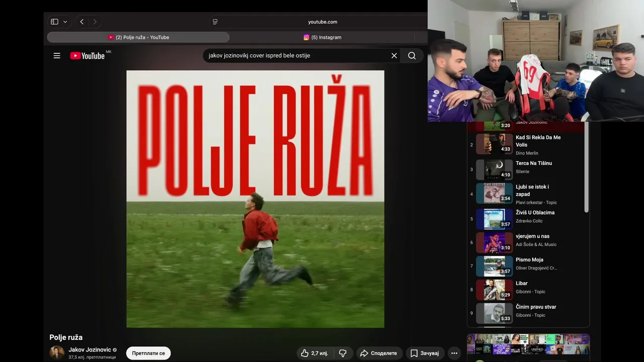Click the Polje ruža video player

pyautogui.click(x=255, y=199)
